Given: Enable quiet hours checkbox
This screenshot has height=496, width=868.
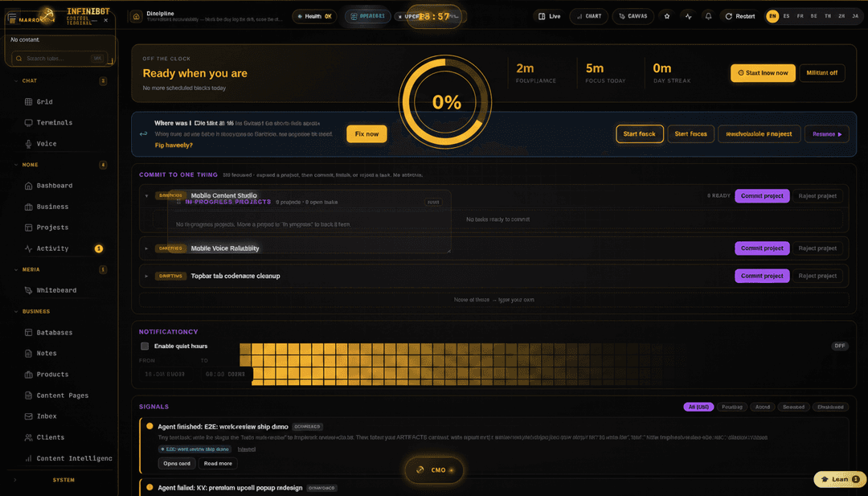Looking at the screenshot, I should (145, 346).
